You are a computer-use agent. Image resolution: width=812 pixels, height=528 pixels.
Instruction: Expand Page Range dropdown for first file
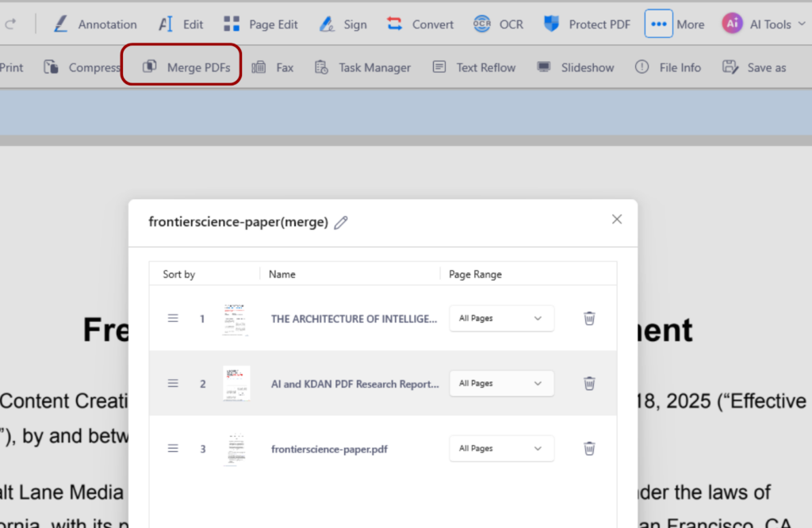(x=501, y=318)
